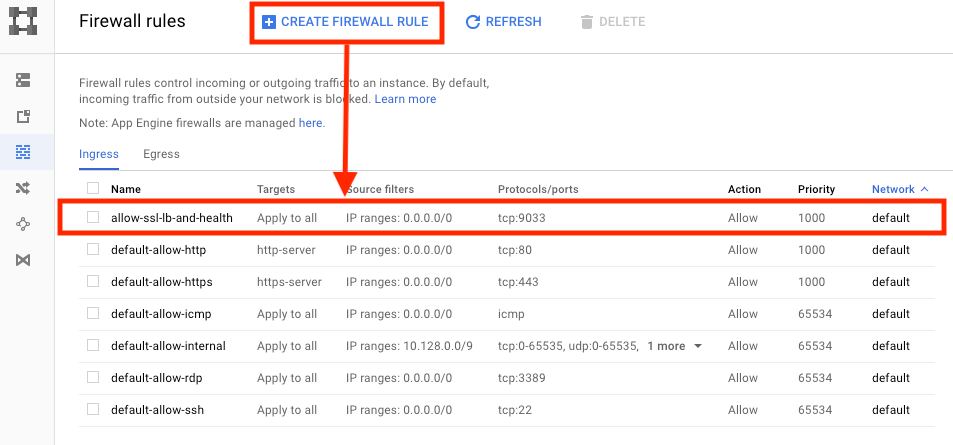Open the default-allow-http rule name
The width and height of the screenshot is (953, 445).
pyautogui.click(x=158, y=250)
